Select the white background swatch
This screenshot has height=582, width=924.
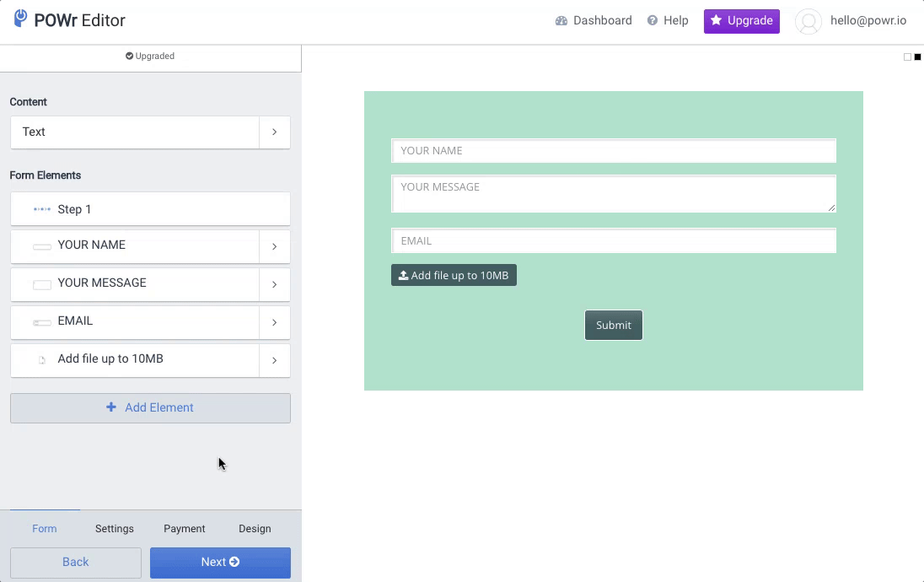point(907,57)
